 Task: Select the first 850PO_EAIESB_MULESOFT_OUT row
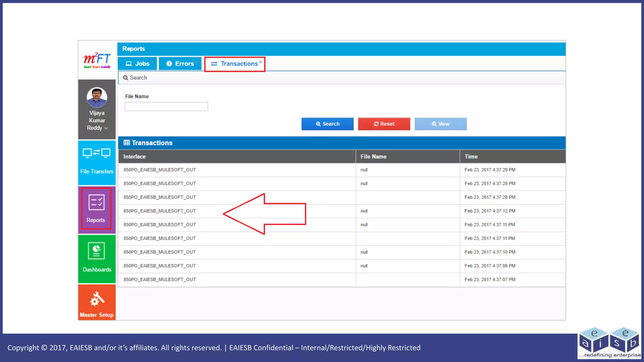pos(159,170)
